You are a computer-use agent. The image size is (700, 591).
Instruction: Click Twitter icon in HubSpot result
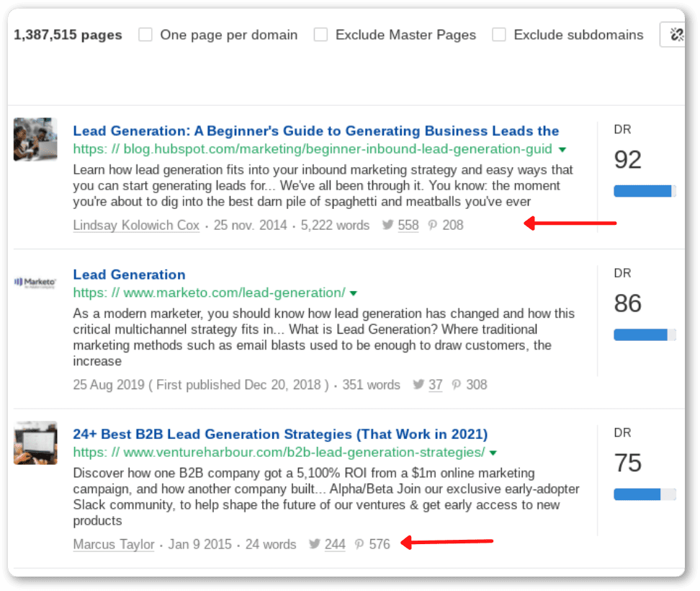coord(388,226)
